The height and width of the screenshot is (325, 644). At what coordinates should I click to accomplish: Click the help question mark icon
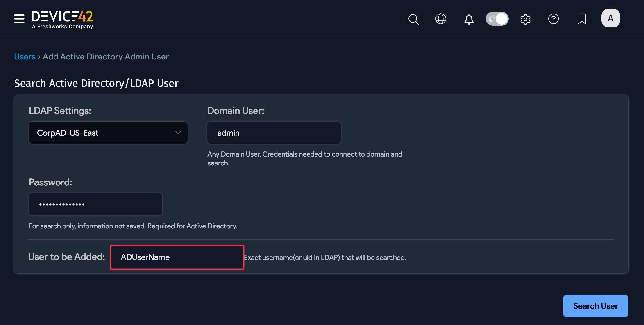tap(553, 19)
